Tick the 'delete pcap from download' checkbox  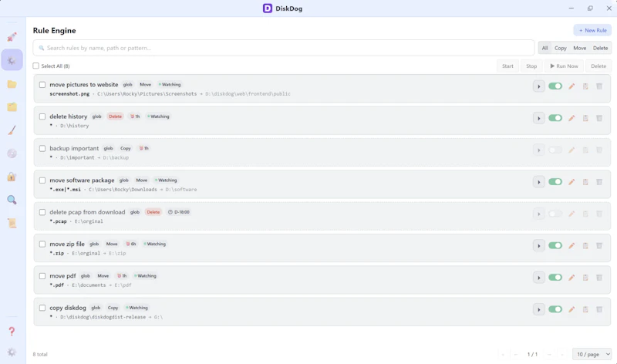point(42,212)
